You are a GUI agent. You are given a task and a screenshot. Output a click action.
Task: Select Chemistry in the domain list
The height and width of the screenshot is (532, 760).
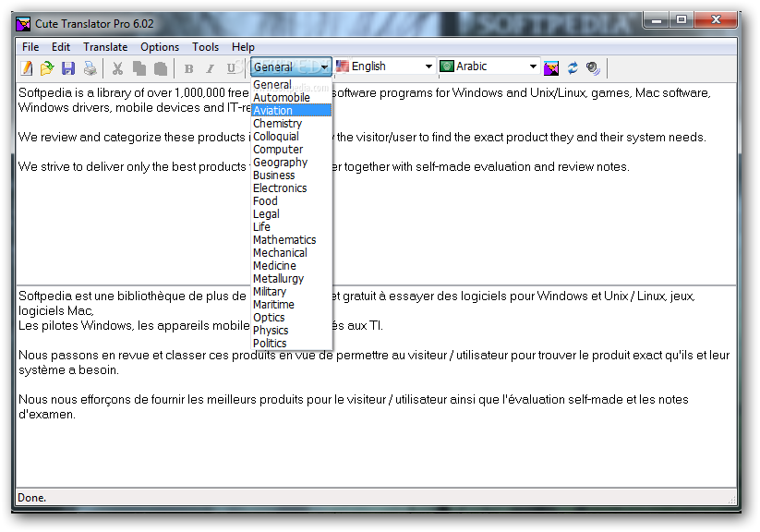pos(291,123)
